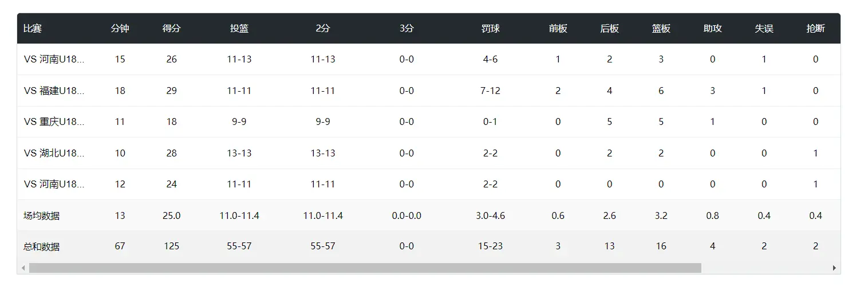Select the 投篮 column header
The height and width of the screenshot is (294, 868).
tap(239, 29)
